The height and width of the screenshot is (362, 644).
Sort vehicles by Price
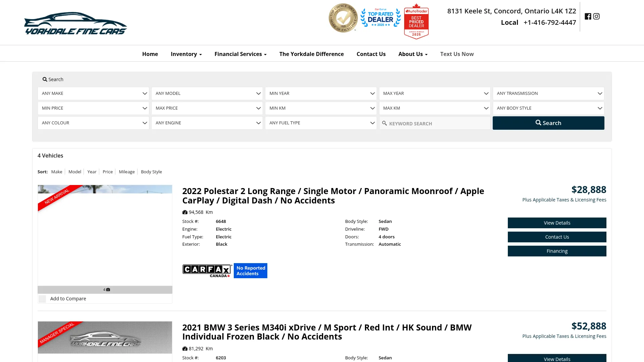(x=108, y=172)
